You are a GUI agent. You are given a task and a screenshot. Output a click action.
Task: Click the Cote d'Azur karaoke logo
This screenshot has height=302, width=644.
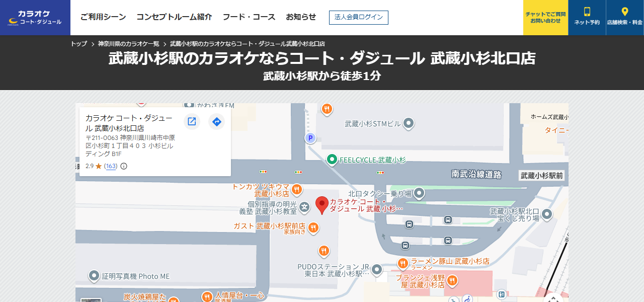tap(35, 18)
